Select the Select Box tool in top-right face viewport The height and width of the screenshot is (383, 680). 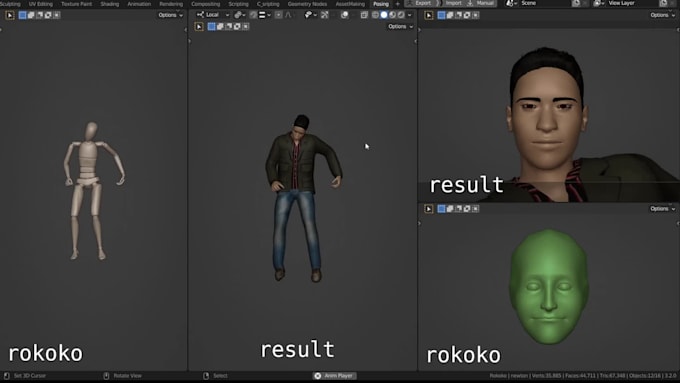point(429,16)
